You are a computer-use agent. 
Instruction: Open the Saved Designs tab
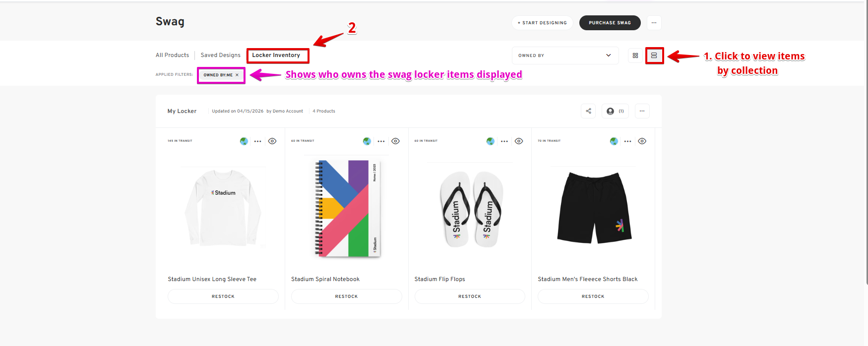220,55
